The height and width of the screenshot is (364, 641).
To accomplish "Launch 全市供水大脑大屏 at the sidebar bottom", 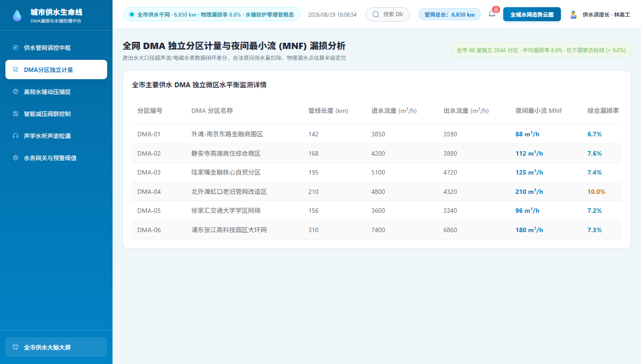I will click(56, 347).
